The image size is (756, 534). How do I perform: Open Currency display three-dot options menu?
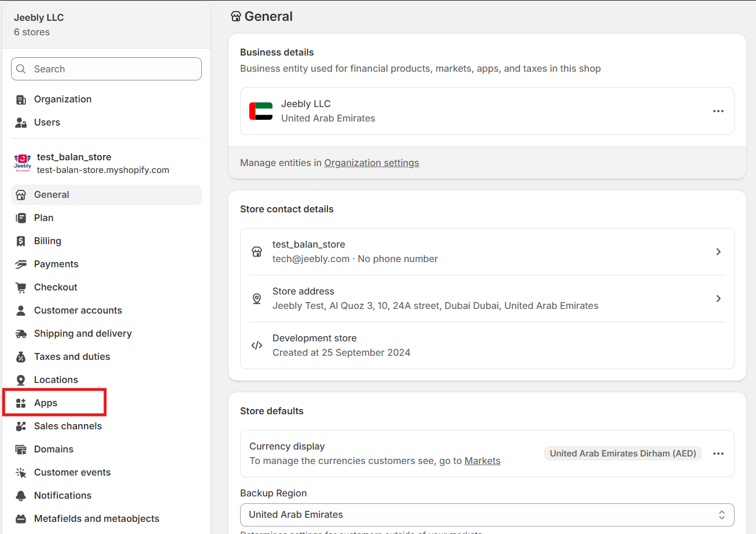click(x=718, y=454)
